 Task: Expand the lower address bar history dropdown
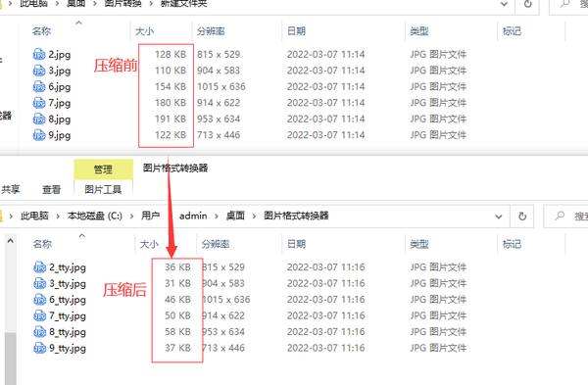click(499, 217)
